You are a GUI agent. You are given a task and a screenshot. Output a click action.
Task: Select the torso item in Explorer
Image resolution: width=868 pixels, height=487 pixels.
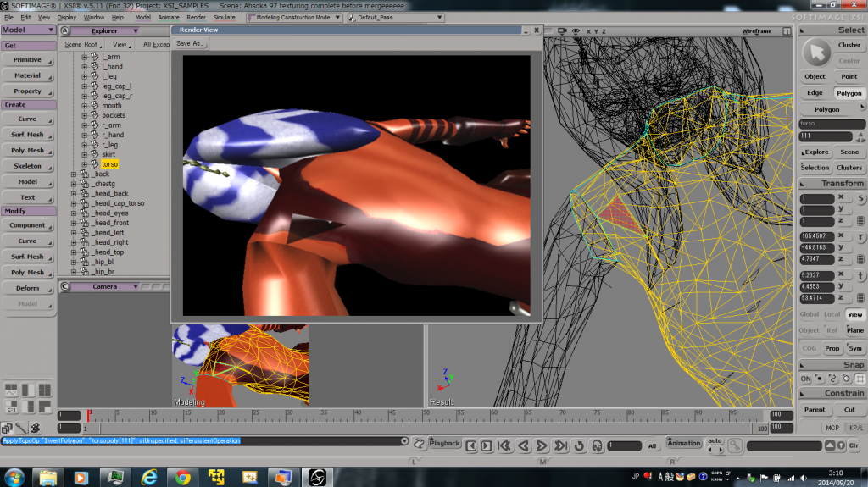(x=109, y=164)
